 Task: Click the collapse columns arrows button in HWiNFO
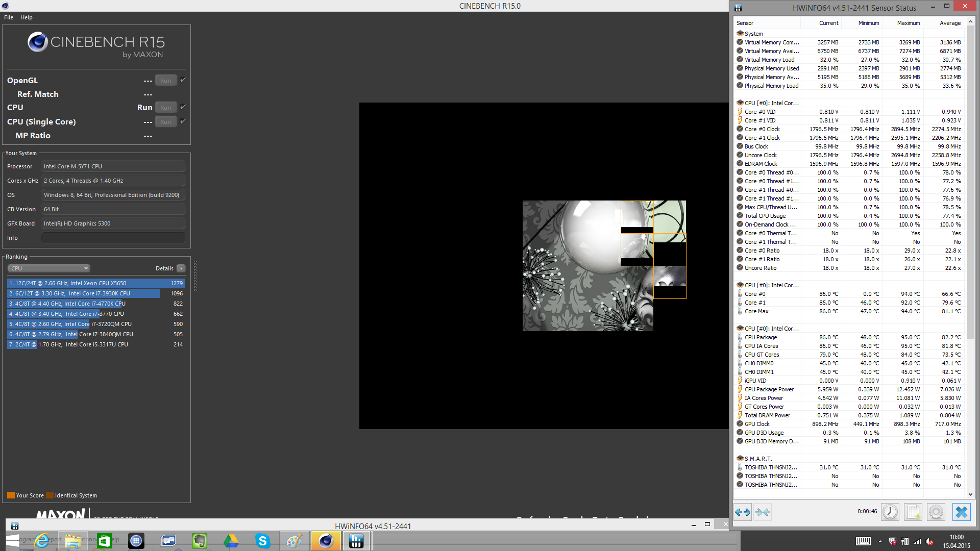763,512
